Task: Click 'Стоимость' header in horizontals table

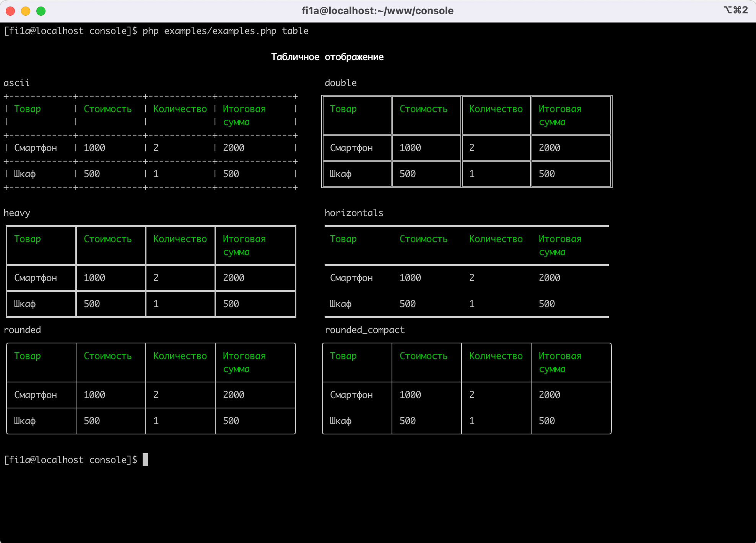Action: (x=424, y=239)
